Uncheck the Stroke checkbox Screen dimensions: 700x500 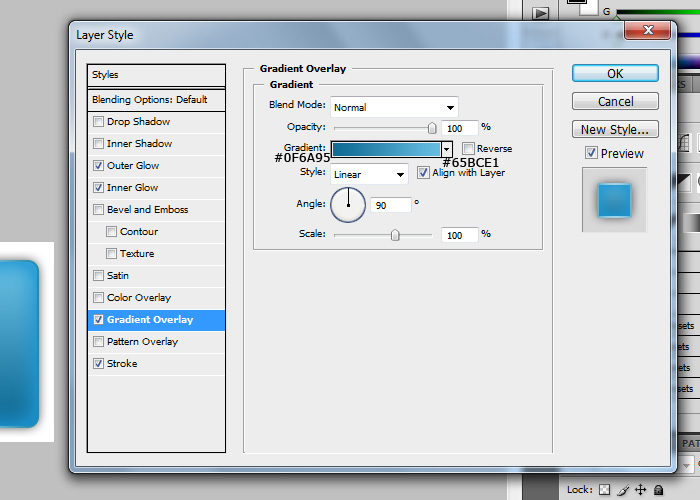point(98,363)
